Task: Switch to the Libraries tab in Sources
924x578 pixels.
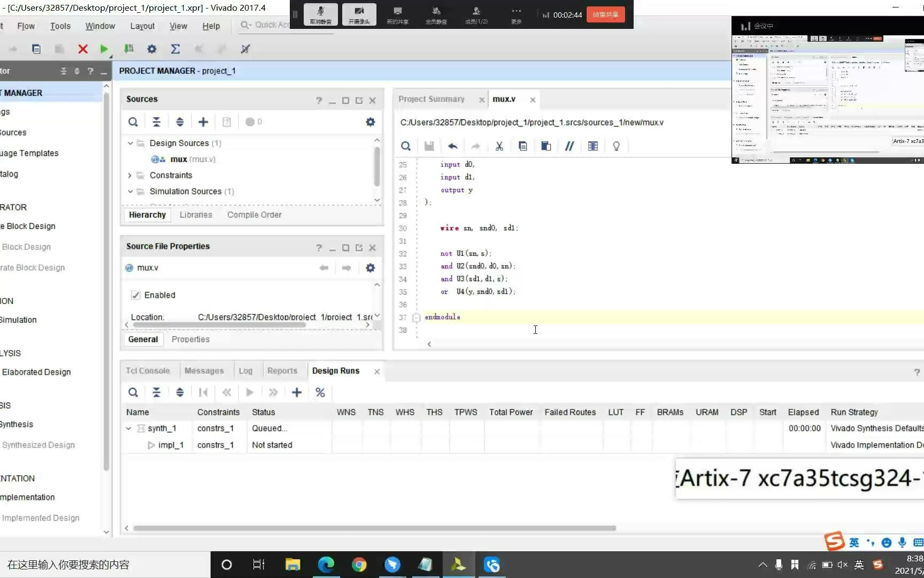Action: tap(196, 215)
